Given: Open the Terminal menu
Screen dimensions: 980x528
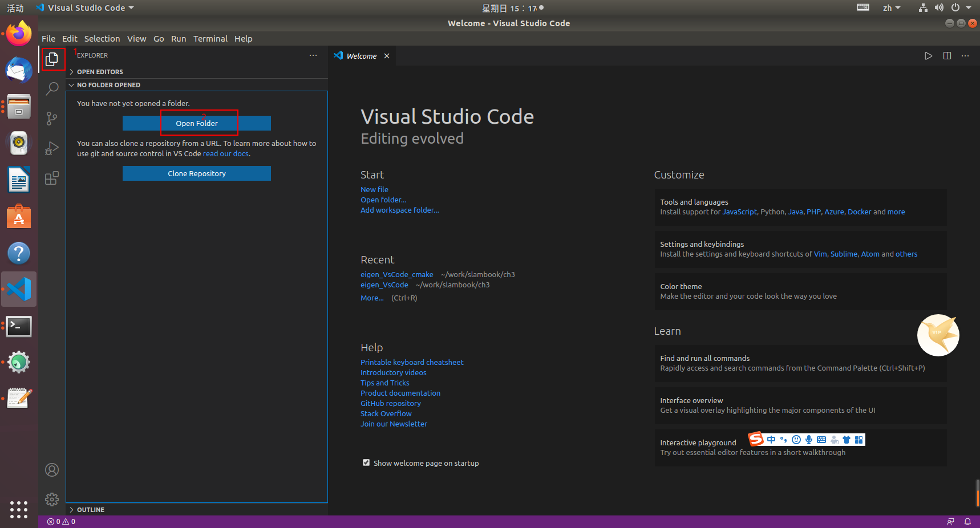Looking at the screenshot, I should [210, 39].
